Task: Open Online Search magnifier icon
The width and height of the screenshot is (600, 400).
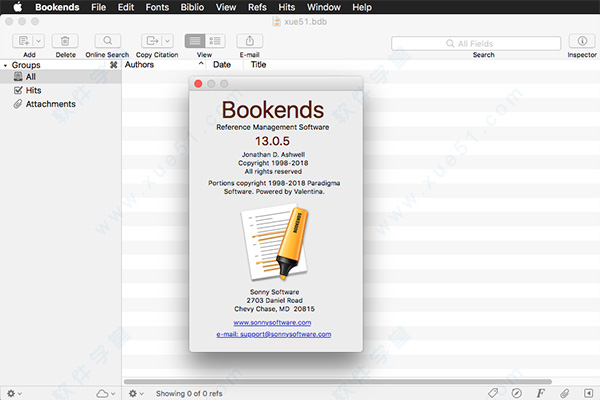Action: 108,41
